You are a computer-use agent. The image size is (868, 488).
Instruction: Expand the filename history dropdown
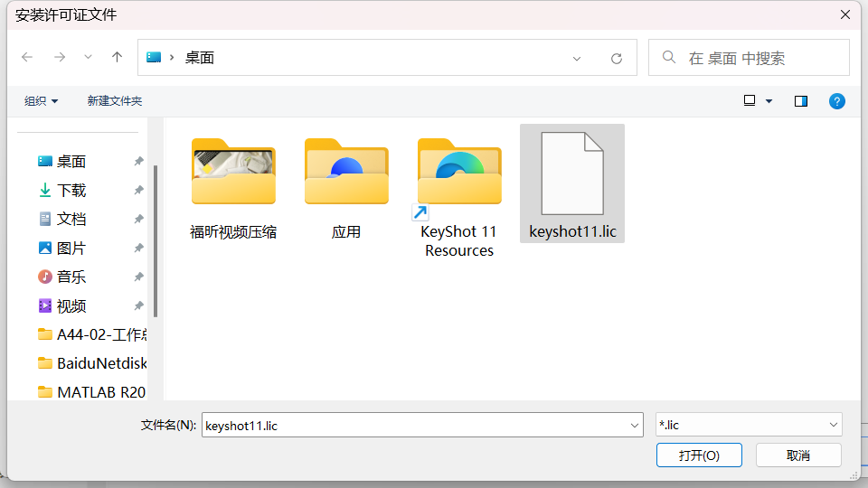click(634, 425)
